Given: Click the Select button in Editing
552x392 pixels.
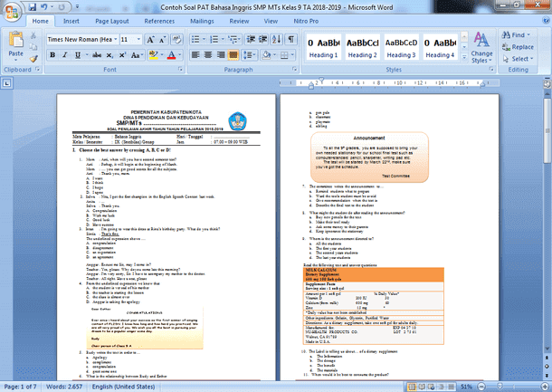Looking at the screenshot, I should [x=518, y=59].
